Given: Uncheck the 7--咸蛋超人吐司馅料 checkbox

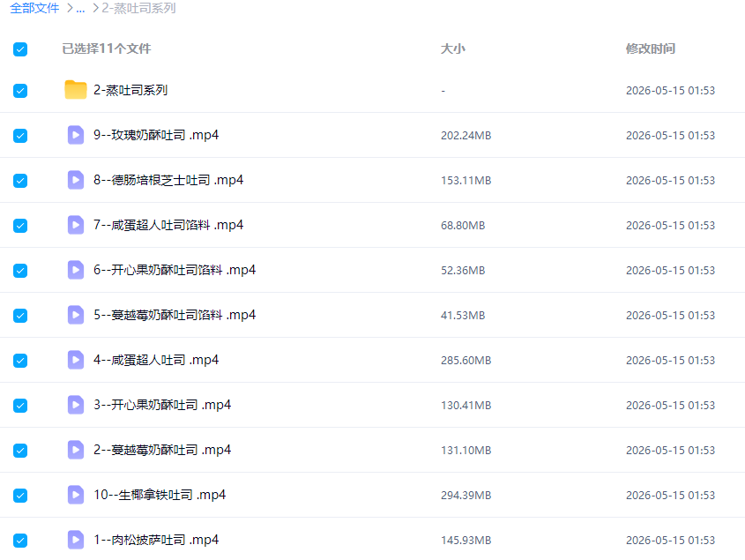Looking at the screenshot, I should coord(20,226).
